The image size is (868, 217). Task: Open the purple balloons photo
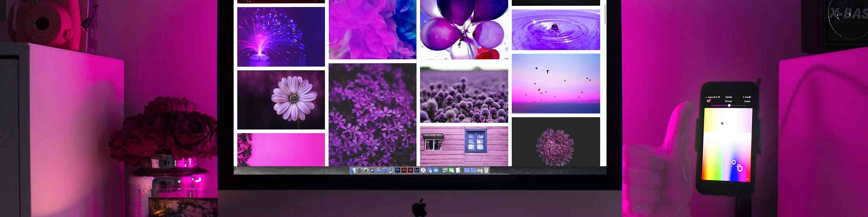[464, 29]
